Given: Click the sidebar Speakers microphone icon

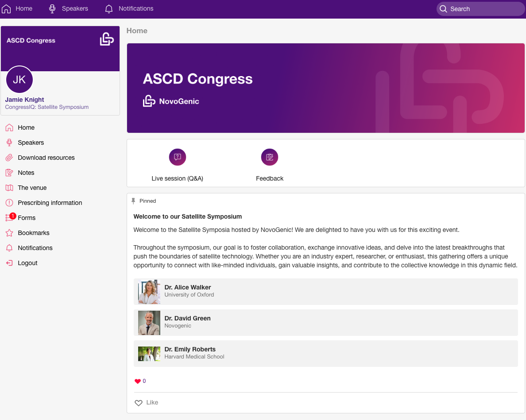Looking at the screenshot, I should [x=9, y=143].
